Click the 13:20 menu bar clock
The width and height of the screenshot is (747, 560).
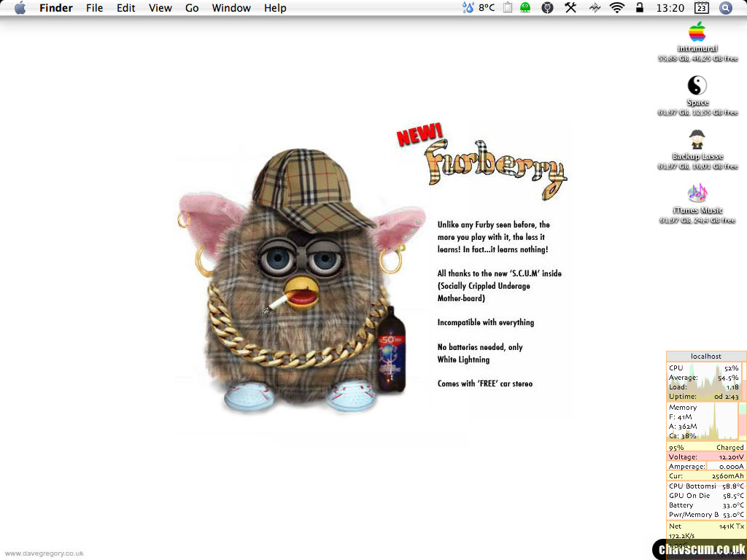(670, 7)
